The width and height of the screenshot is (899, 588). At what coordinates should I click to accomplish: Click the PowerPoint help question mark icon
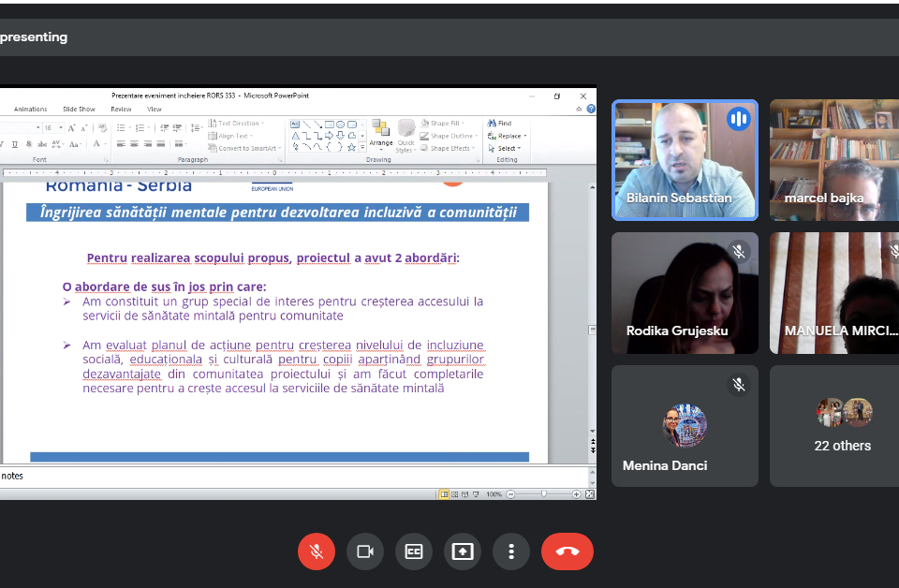point(591,109)
